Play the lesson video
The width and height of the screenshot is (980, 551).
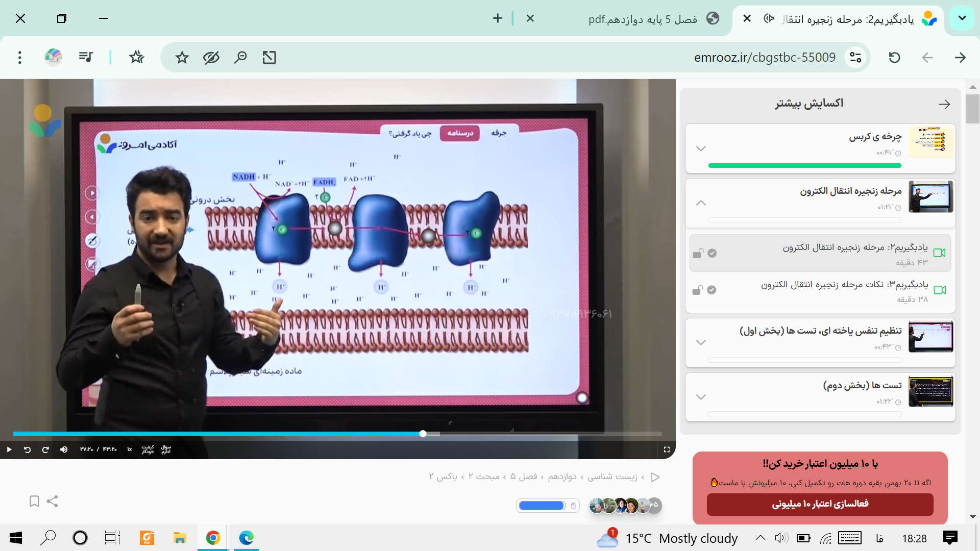(9, 449)
